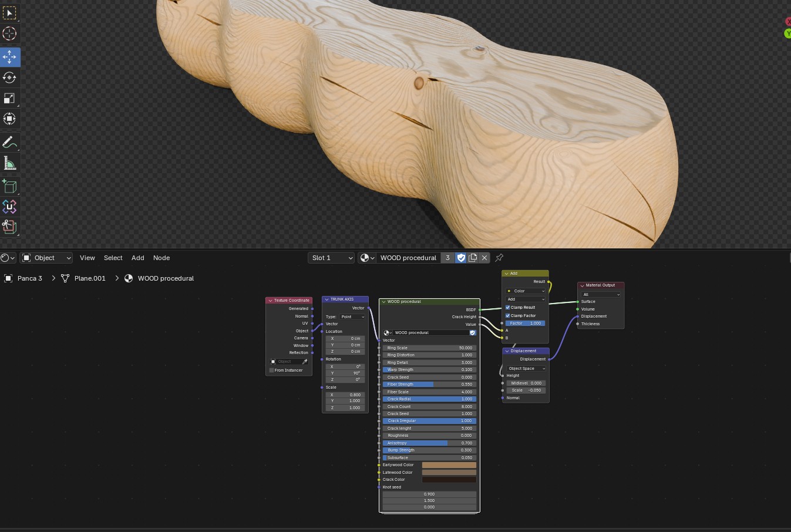Select the Add Cube tool
Viewport: 791px width, 532px height.
pyautogui.click(x=9, y=186)
